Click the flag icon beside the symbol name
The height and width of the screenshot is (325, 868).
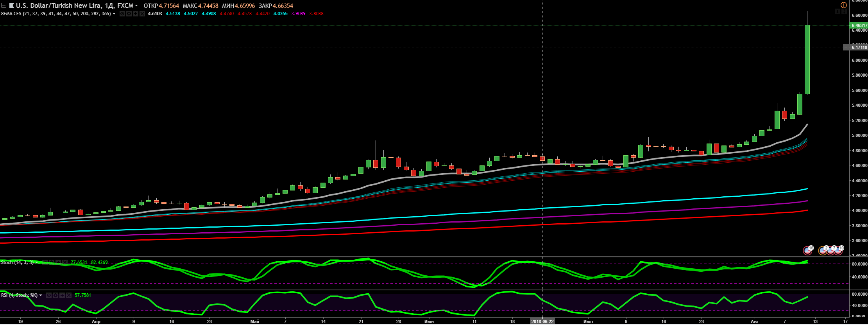(11, 5)
